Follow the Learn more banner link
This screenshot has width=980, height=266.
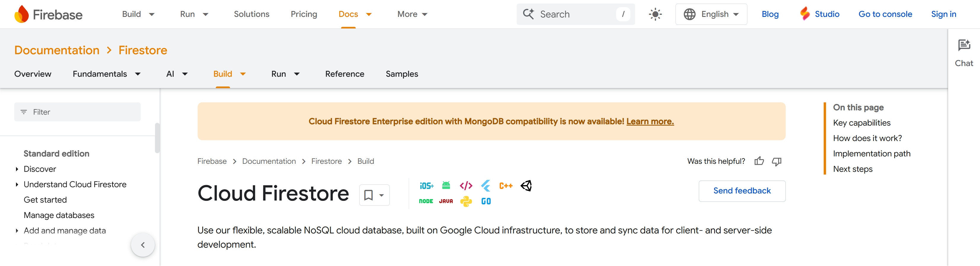[650, 121]
